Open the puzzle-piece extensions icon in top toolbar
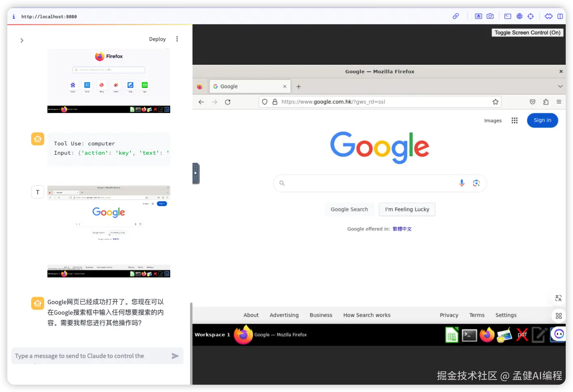The image size is (573, 392). [549, 16]
